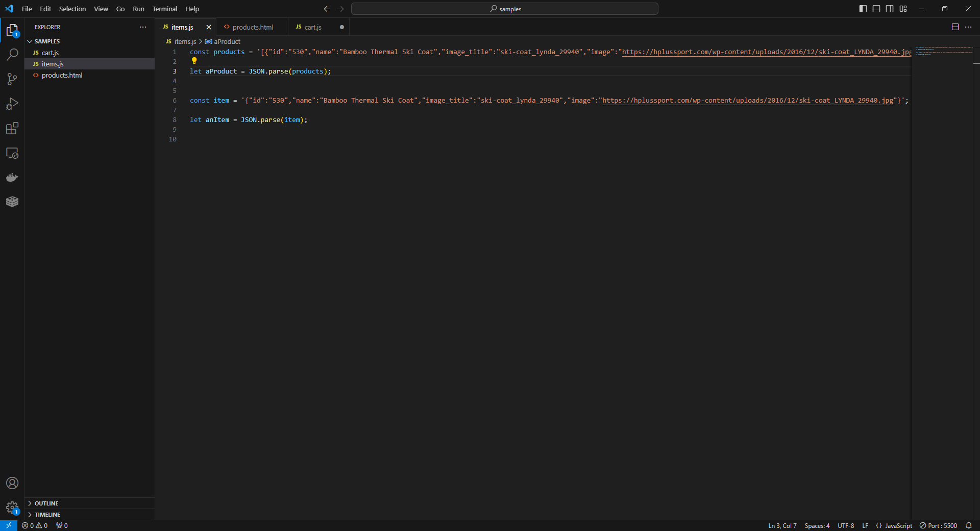
Task: Open the Extensions view
Action: point(12,128)
